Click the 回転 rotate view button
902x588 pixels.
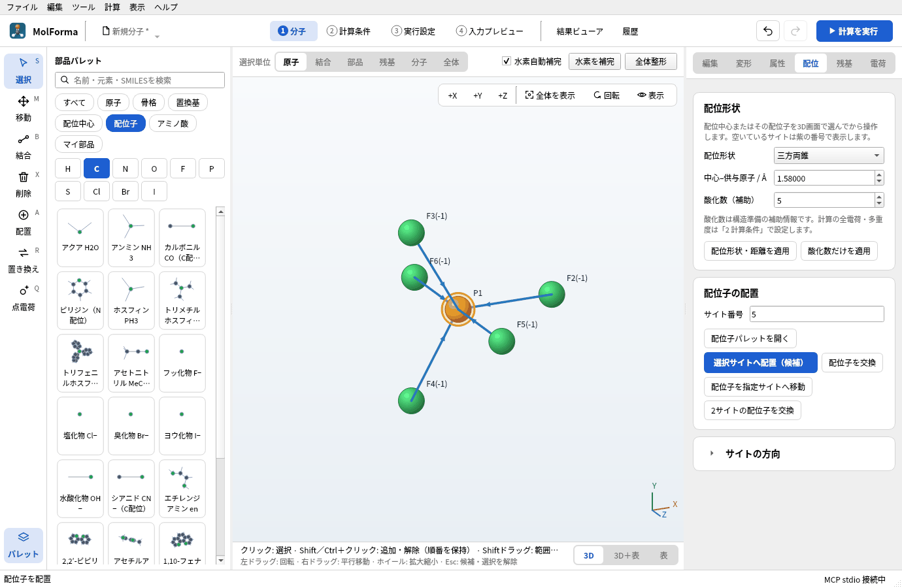tap(607, 95)
